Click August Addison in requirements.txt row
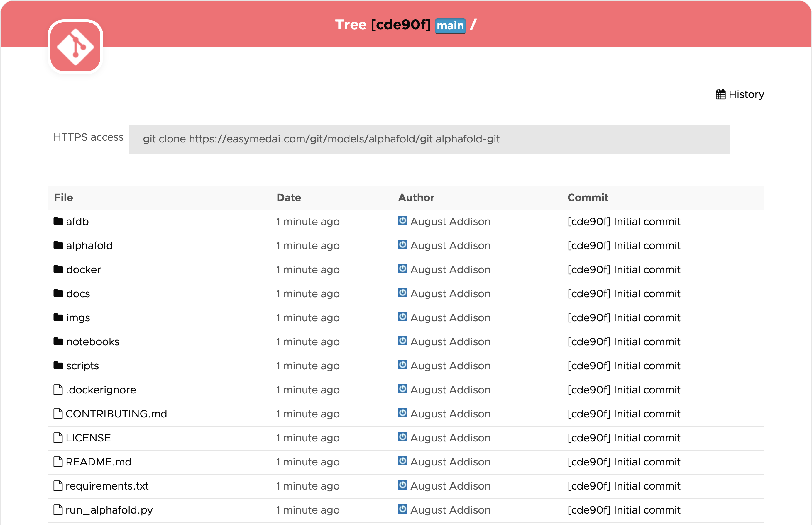Viewport: 812px width, 525px height. click(x=450, y=486)
